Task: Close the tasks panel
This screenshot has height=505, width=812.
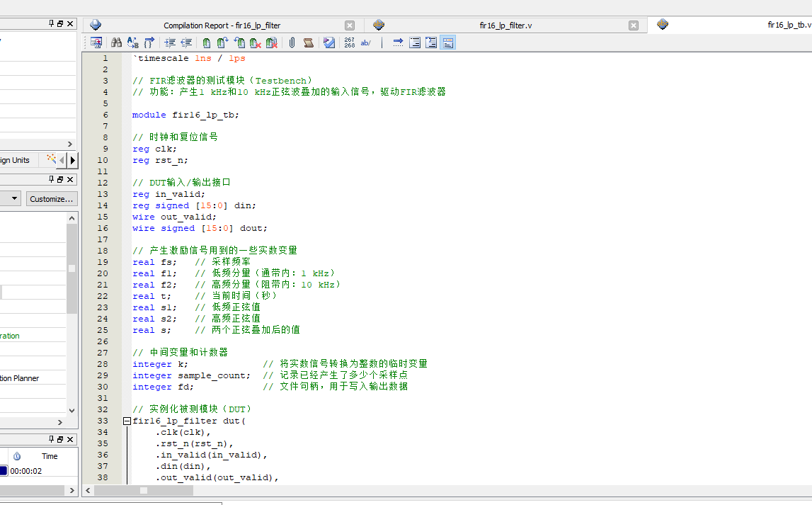Action: coord(70,179)
